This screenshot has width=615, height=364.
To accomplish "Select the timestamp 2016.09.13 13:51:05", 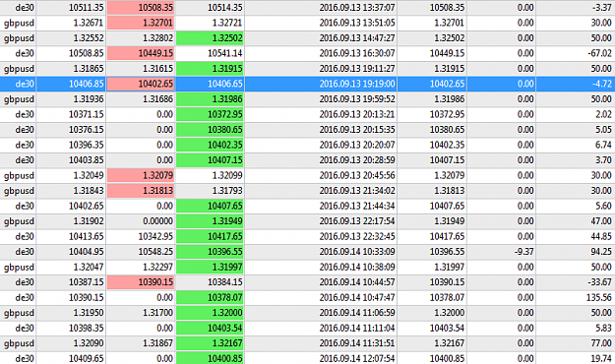I will [x=357, y=23].
